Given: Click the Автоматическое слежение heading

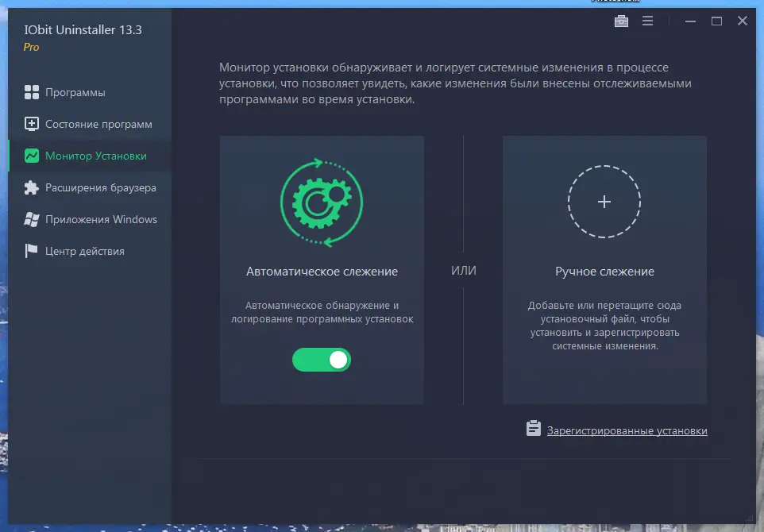Looking at the screenshot, I should click(x=322, y=272).
